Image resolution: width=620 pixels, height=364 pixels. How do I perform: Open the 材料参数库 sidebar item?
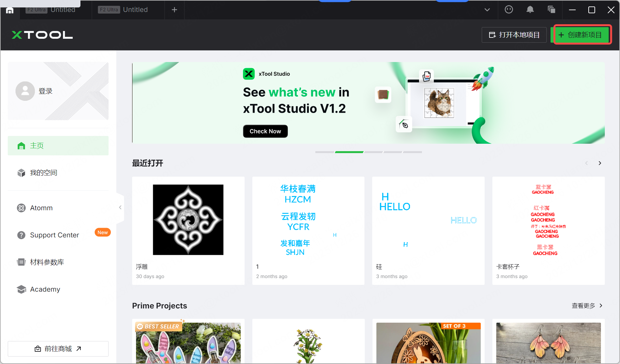pyautogui.click(x=47, y=262)
